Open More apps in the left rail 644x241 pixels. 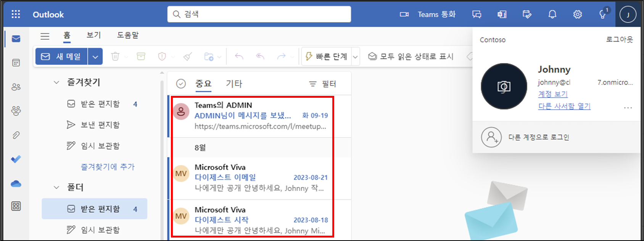[16, 206]
